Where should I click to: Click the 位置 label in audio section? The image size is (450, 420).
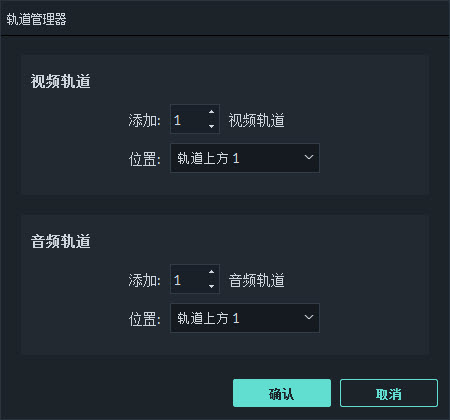pos(144,319)
